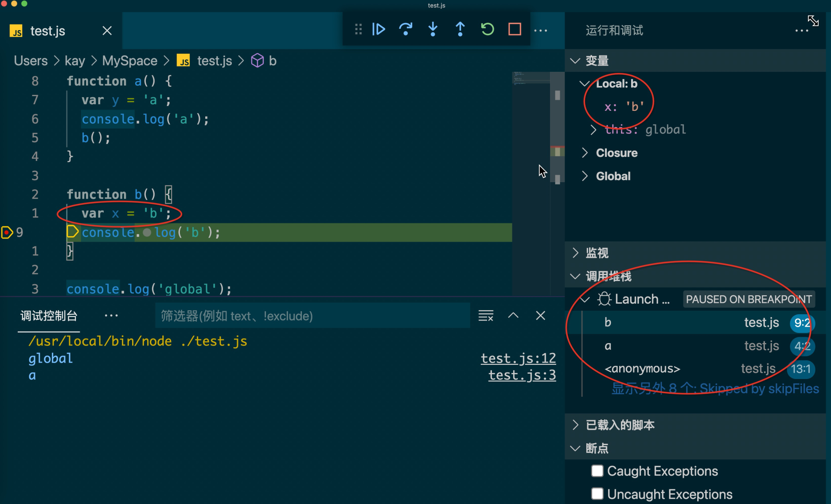Click the Step Out arrow icon
Screen dimensions: 831x504
click(x=460, y=29)
